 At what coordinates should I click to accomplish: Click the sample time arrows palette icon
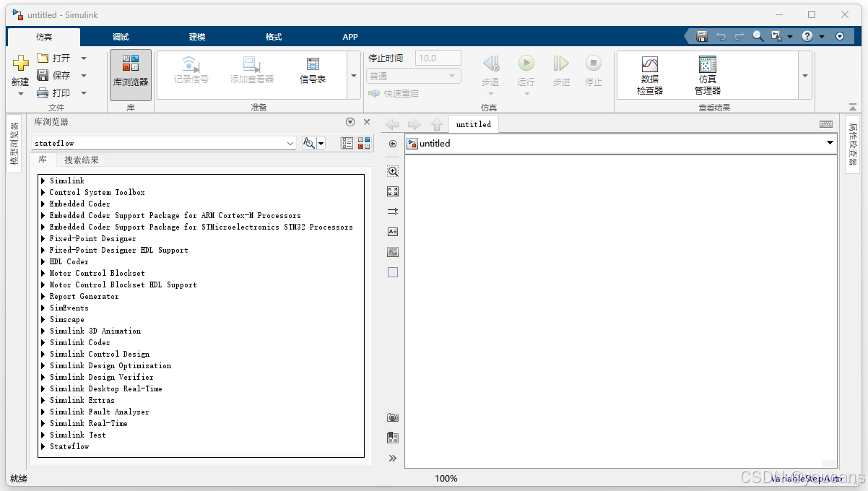point(393,212)
